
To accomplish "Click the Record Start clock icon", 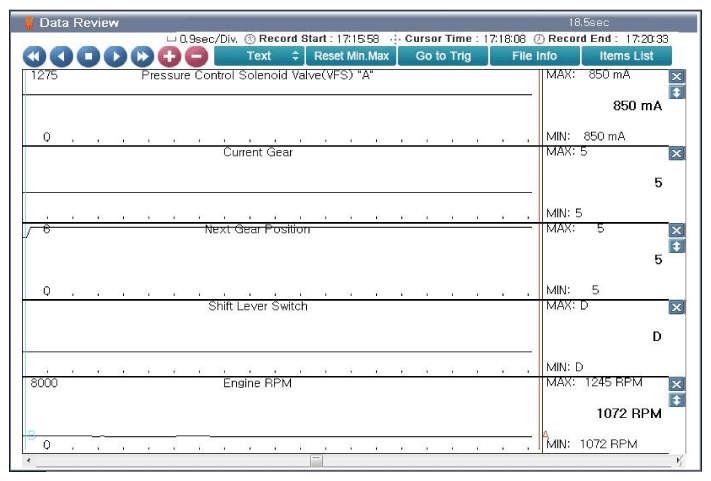I will click(x=250, y=39).
